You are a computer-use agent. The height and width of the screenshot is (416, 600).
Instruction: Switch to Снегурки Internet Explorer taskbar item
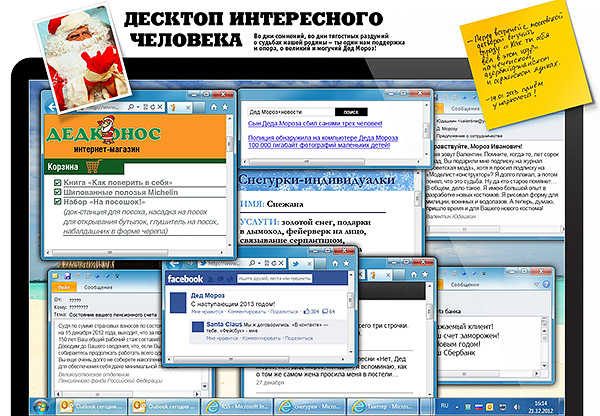pos(310,406)
